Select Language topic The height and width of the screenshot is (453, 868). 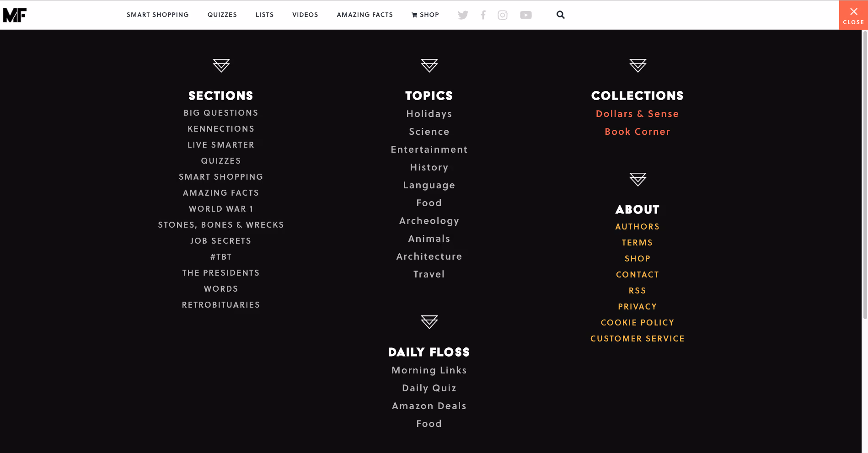point(429,185)
